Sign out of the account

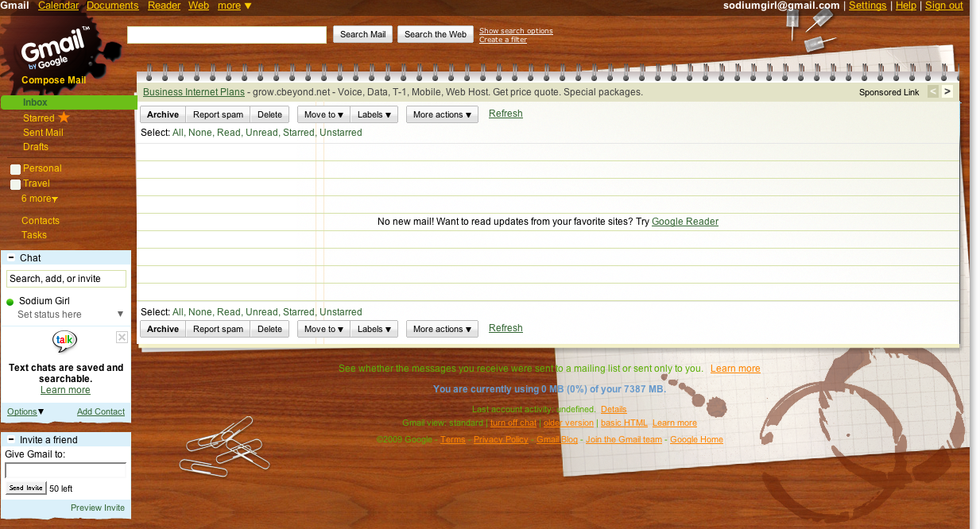tap(944, 6)
